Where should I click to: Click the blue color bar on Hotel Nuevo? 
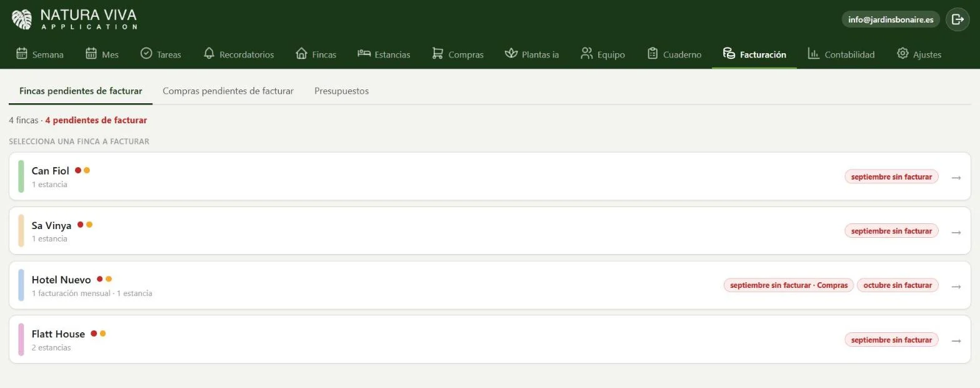pos(21,285)
